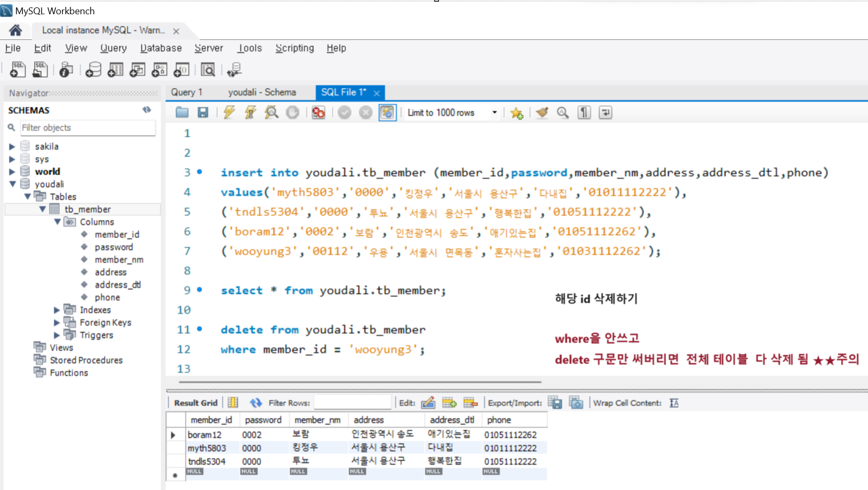Sort results by member_id column header

coord(212,420)
